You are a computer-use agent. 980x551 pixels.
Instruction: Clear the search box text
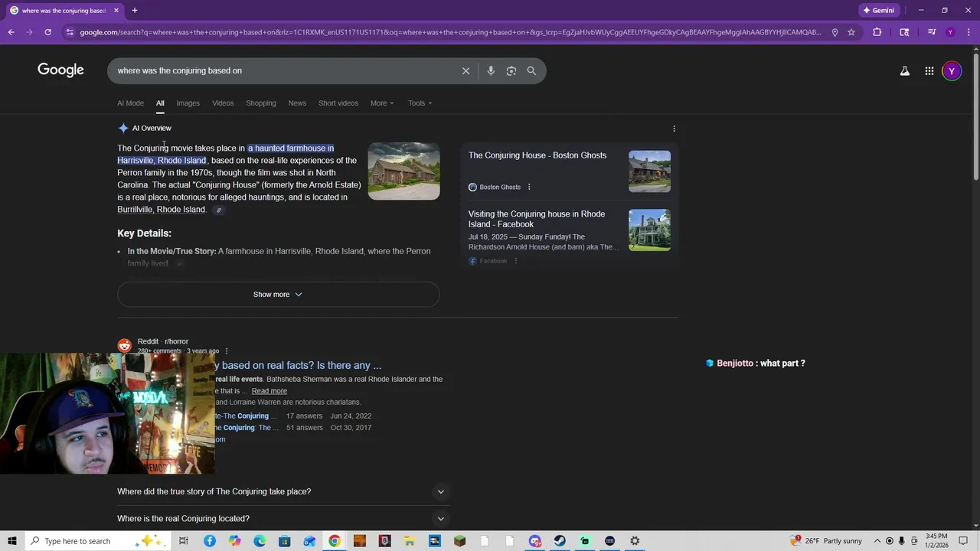(x=465, y=70)
